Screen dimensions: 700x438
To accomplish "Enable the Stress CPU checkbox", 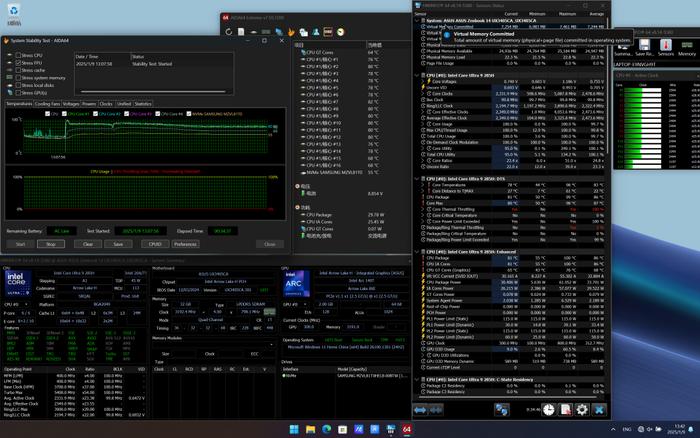I will [18, 55].
